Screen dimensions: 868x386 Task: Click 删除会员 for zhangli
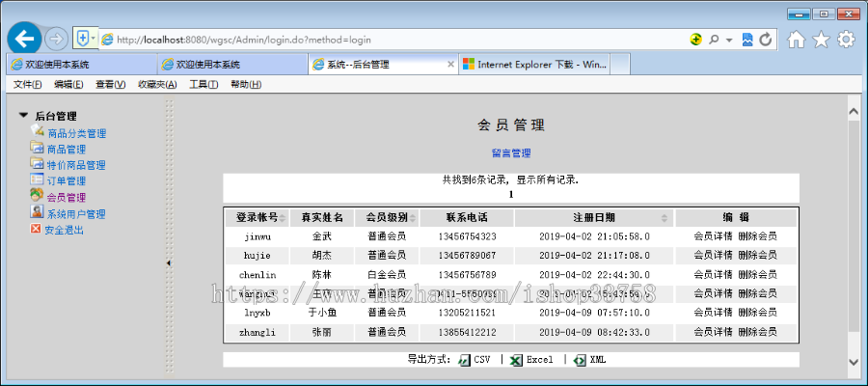(757, 332)
